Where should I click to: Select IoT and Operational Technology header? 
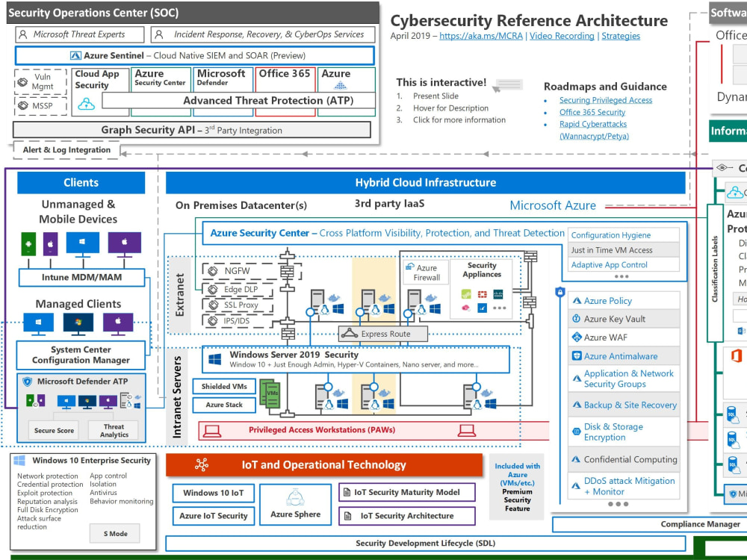(x=324, y=465)
